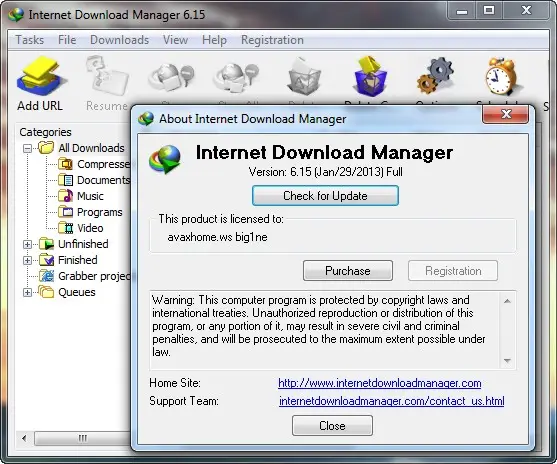Open Scheduler via the alarm clock icon
557x464 pixels.
pos(502,76)
